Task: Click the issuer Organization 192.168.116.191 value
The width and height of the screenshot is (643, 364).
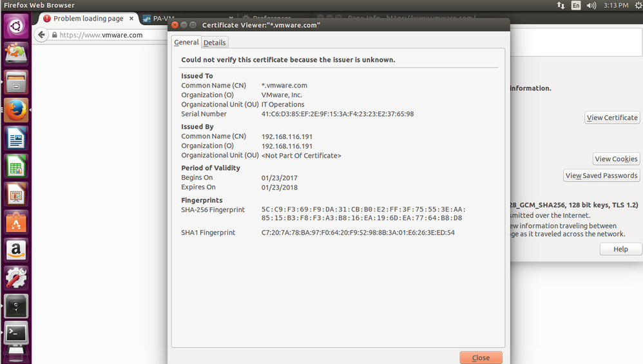Action: click(287, 146)
